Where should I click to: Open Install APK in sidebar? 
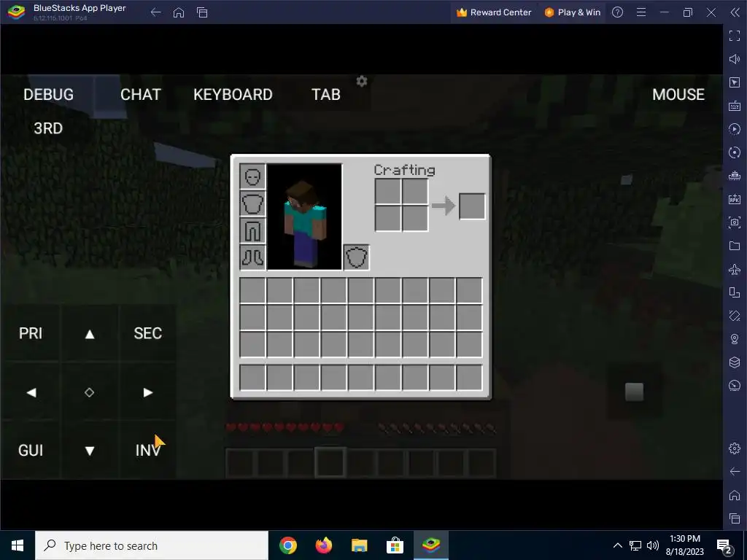point(735,199)
